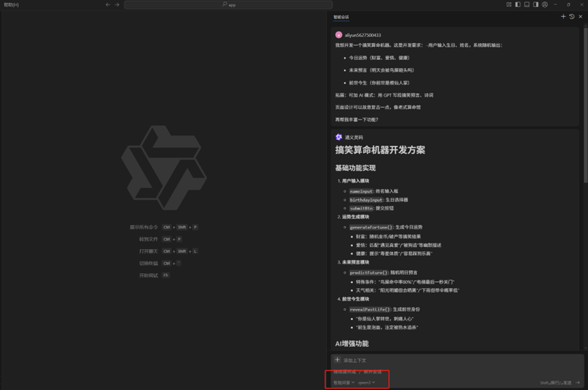Click the AI增强功能 heading
The image size is (588, 390).
(352, 344)
